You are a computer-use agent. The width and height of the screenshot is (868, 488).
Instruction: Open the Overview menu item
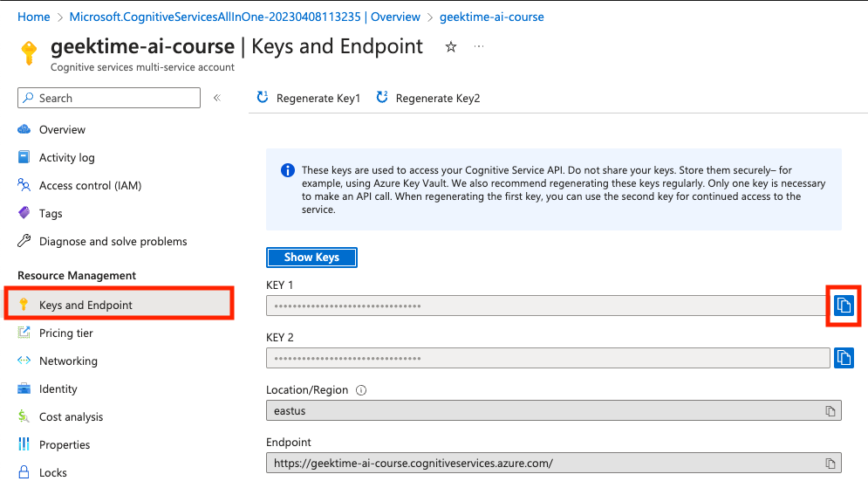pyautogui.click(x=62, y=129)
